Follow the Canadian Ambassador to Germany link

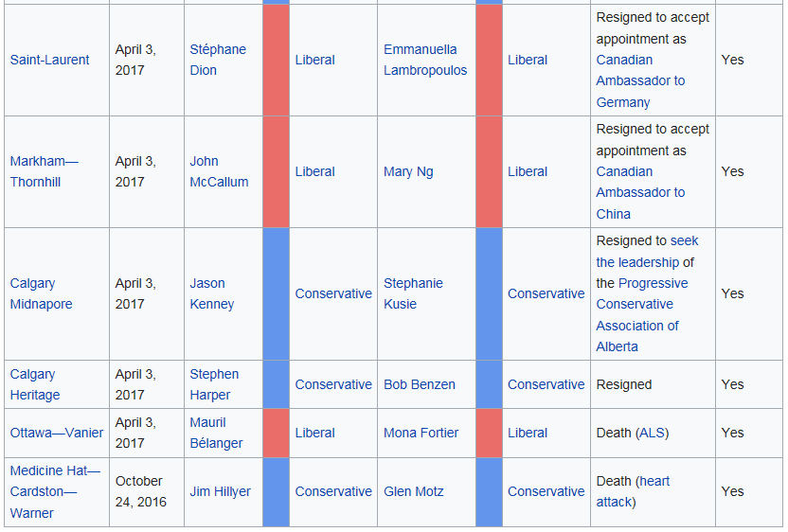point(640,80)
